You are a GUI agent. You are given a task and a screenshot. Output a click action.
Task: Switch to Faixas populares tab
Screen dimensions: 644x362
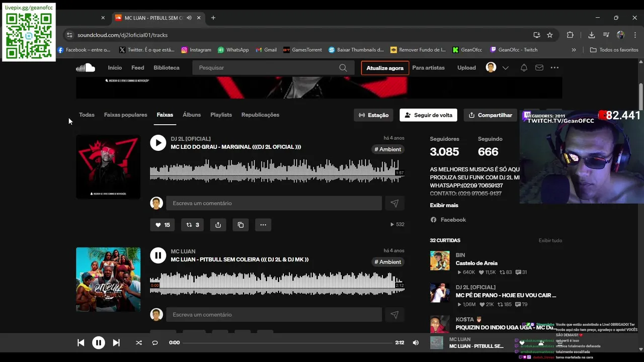[126, 115]
